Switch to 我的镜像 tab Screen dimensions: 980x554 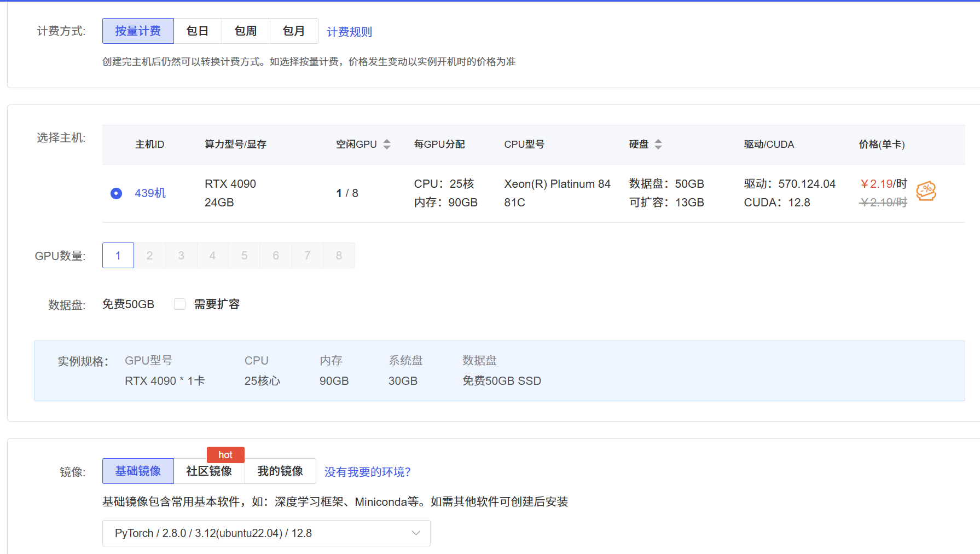[280, 471]
